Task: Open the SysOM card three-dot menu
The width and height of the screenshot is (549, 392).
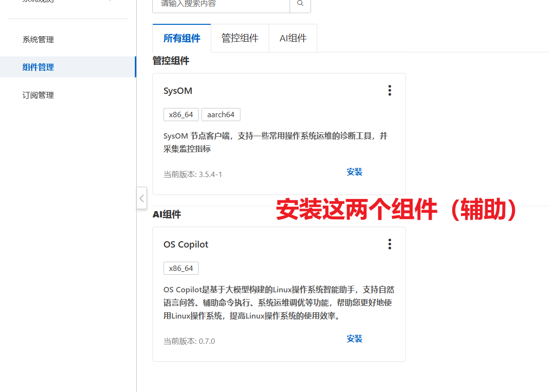Action: coord(390,90)
